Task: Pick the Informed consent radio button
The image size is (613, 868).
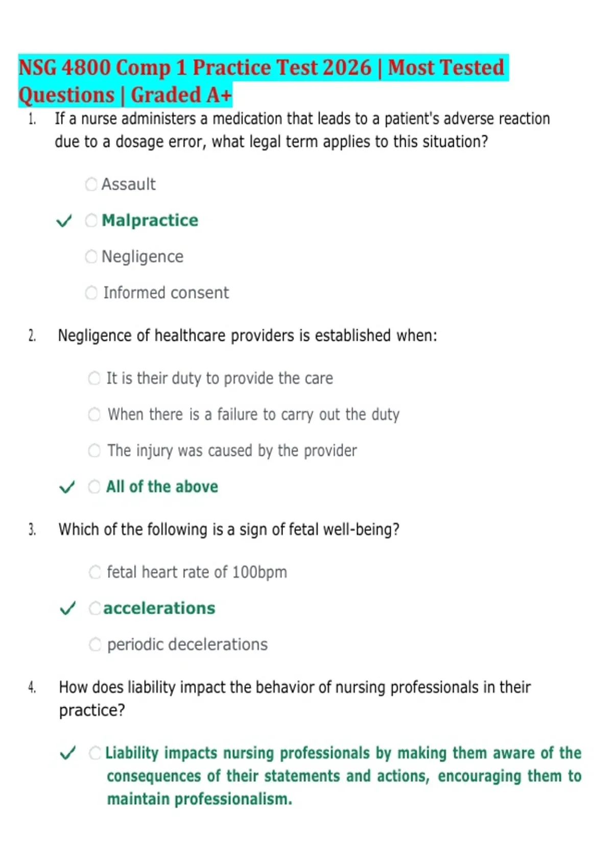Action: point(91,293)
